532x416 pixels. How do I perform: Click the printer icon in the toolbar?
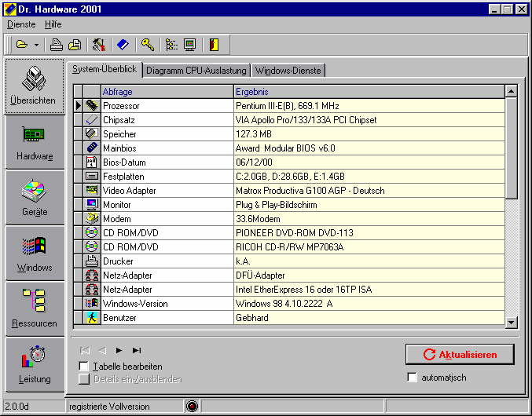pyautogui.click(x=57, y=45)
